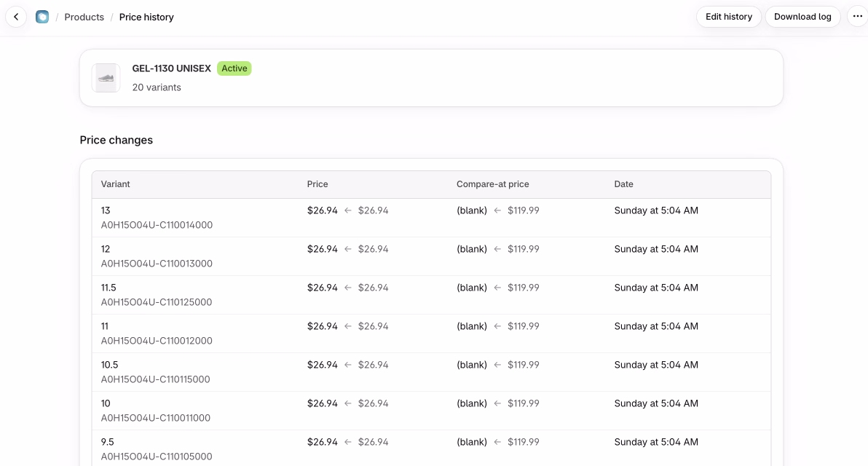Select SKU A0H15O04U-C110012000
The image size is (868, 466).
[157, 341]
